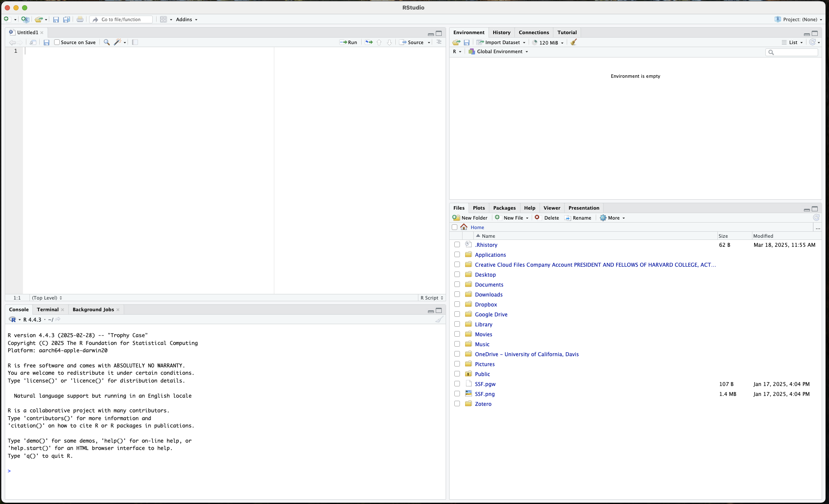Open Import Dataset in the Environment pane

point(501,42)
